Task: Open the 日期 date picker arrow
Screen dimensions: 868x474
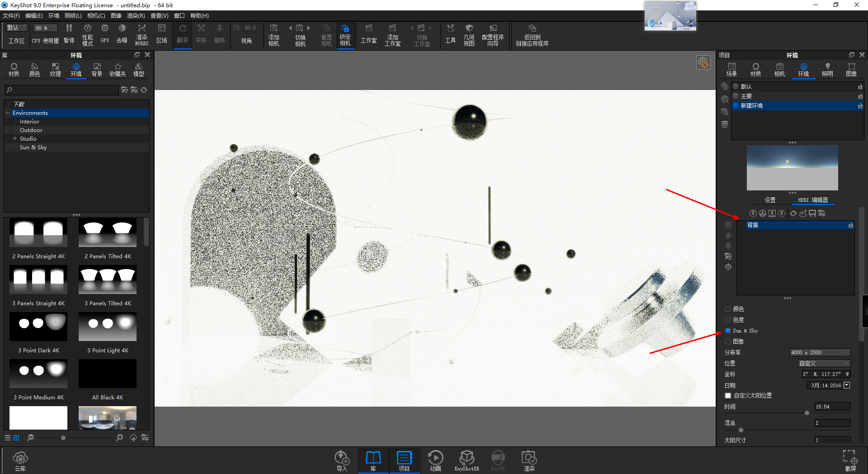Action: coord(847,385)
